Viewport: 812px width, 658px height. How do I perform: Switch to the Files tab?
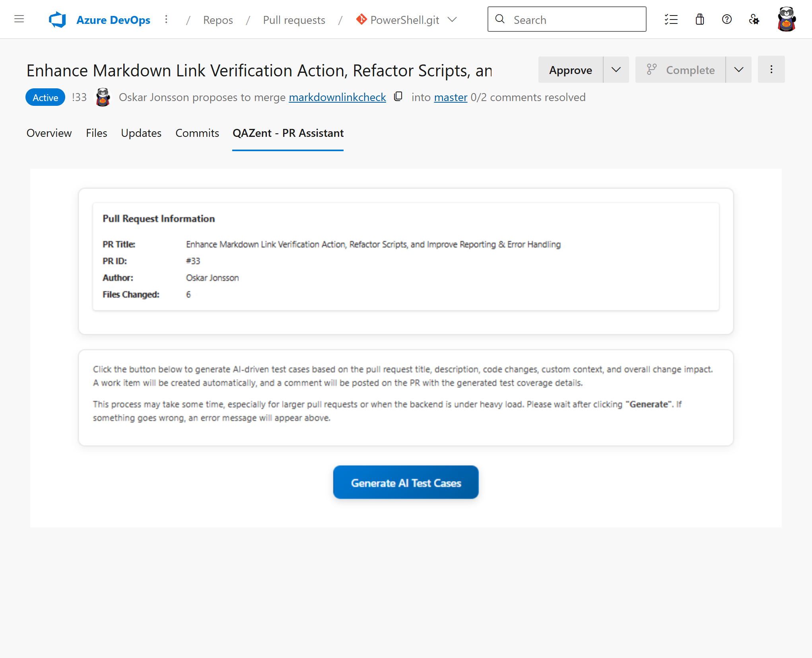tap(96, 133)
